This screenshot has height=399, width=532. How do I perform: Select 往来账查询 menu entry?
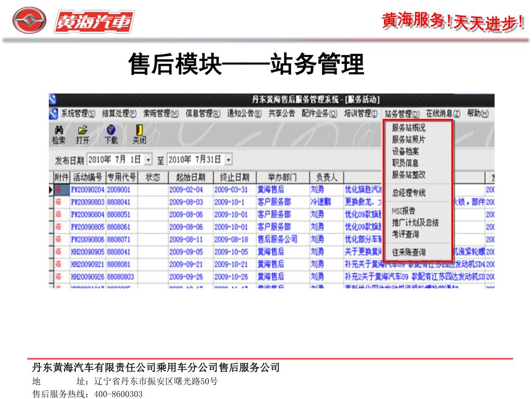coord(408,252)
